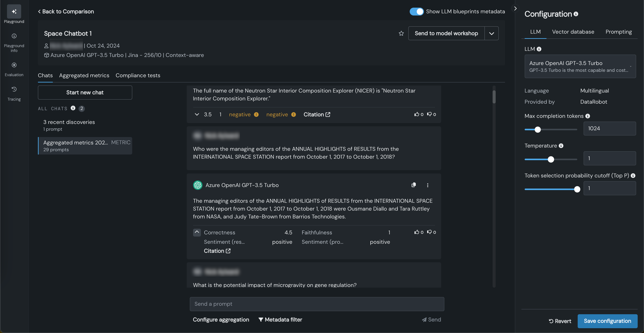
Task: Expand metrics on the NICER response
Action: pos(197,114)
